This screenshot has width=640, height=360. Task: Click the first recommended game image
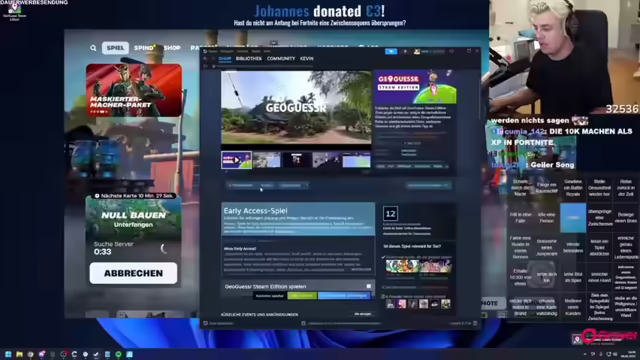pos(402,266)
